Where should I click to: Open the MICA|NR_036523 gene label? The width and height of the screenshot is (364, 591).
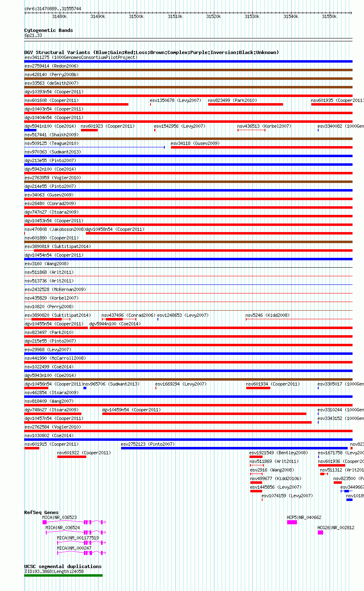pyautogui.click(x=59, y=517)
